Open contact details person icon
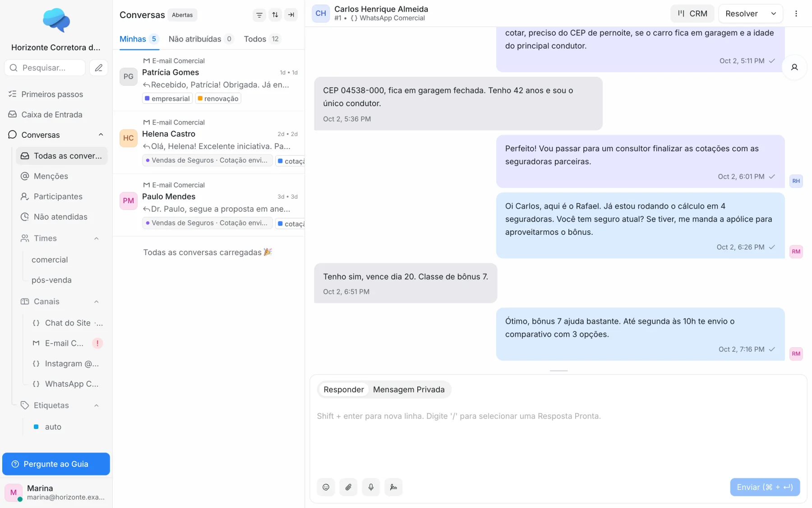Viewport: 812px width, 508px height. click(x=794, y=67)
